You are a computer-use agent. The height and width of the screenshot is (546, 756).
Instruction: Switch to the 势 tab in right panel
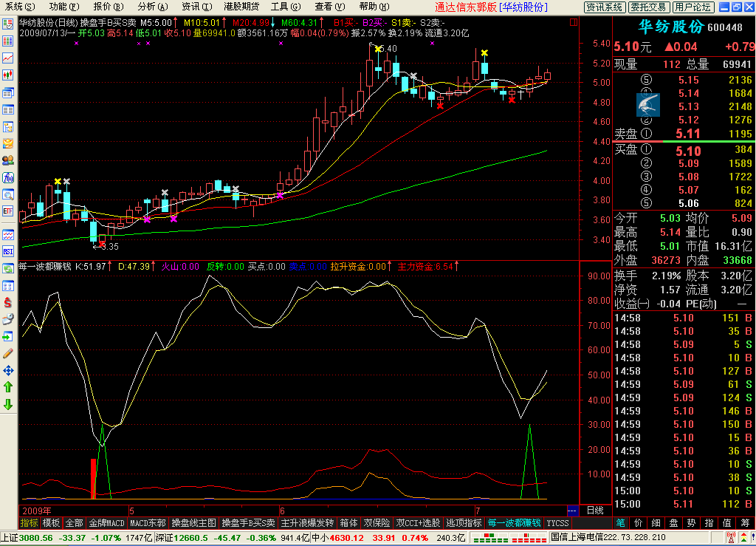(691, 523)
